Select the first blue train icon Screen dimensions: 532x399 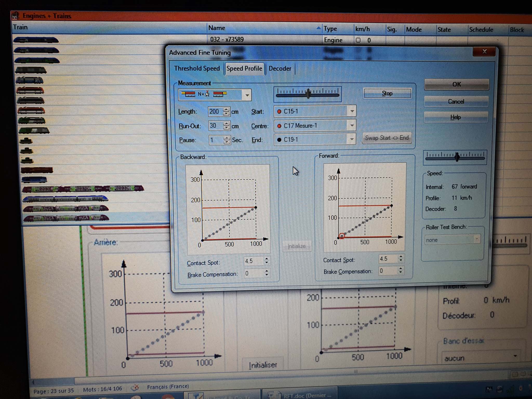(36, 40)
